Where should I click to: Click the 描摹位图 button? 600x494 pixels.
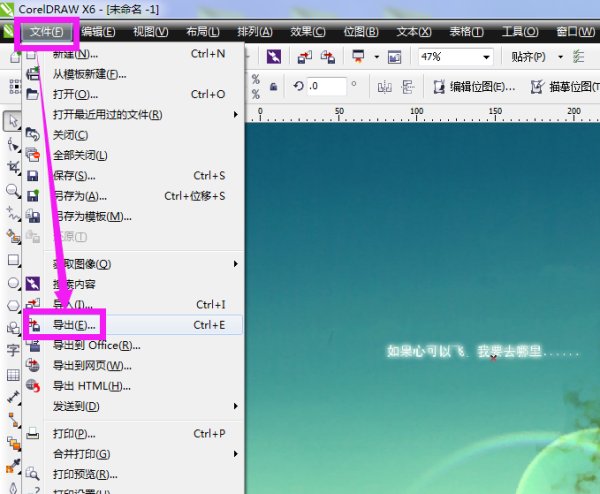coord(565,87)
